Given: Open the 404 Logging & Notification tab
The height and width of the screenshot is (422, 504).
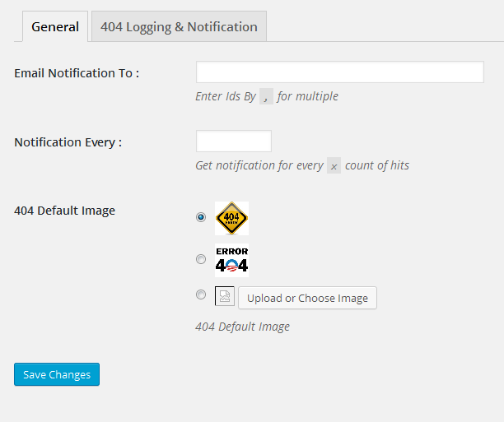Looking at the screenshot, I should pos(179,26).
